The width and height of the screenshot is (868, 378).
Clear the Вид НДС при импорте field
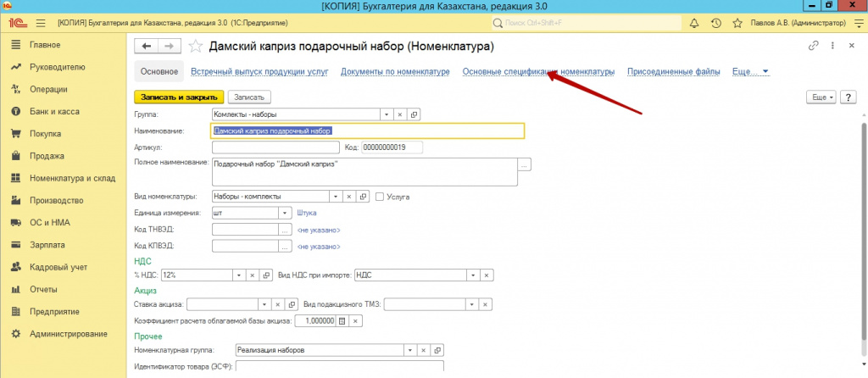click(487, 275)
